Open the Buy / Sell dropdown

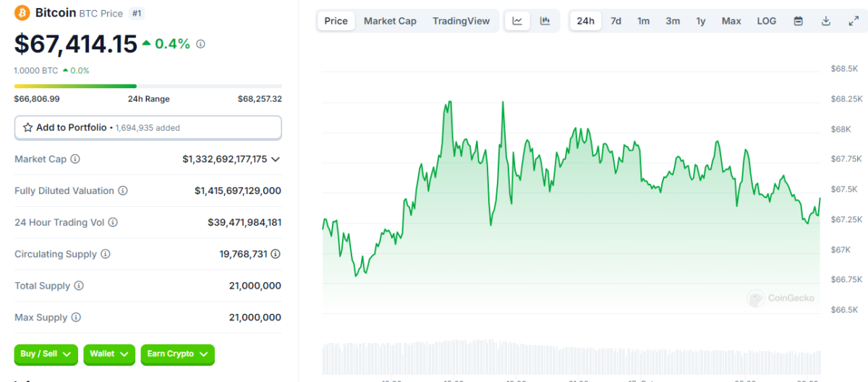coord(46,354)
